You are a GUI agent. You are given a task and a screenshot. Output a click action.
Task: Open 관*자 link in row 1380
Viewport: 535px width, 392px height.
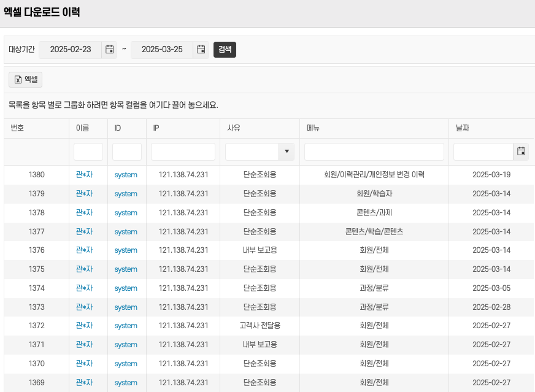point(84,175)
